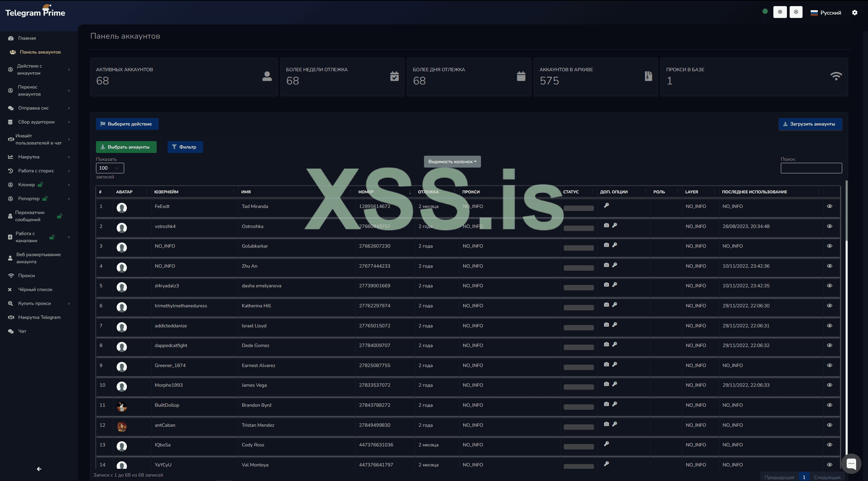Open the 100 records per page dropdown
This screenshot has height=481, width=868.
tap(110, 168)
